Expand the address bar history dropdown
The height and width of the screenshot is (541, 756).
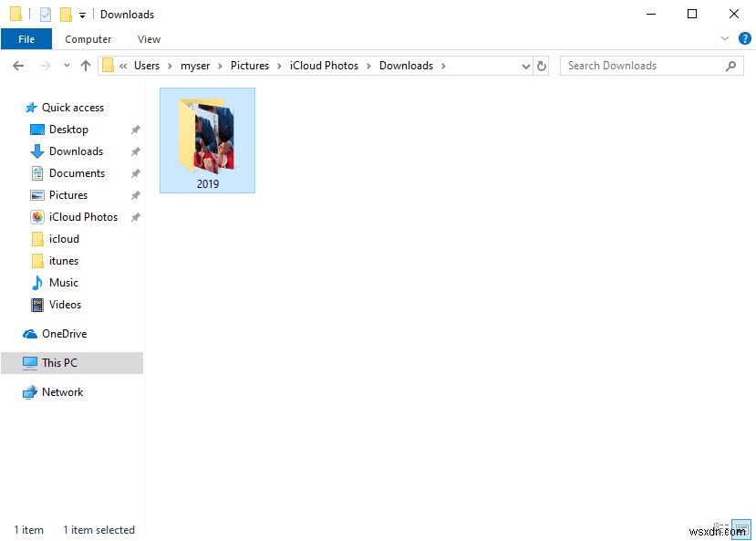tap(526, 66)
